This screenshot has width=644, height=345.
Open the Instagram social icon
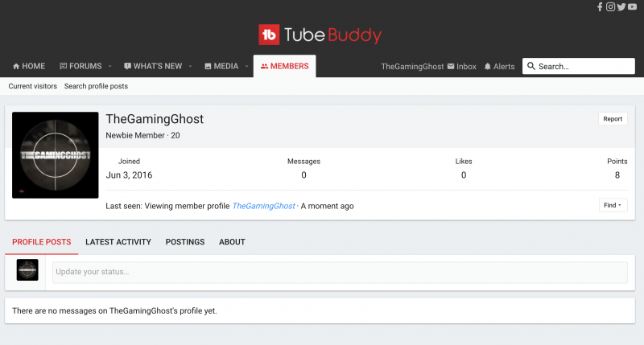click(x=610, y=7)
